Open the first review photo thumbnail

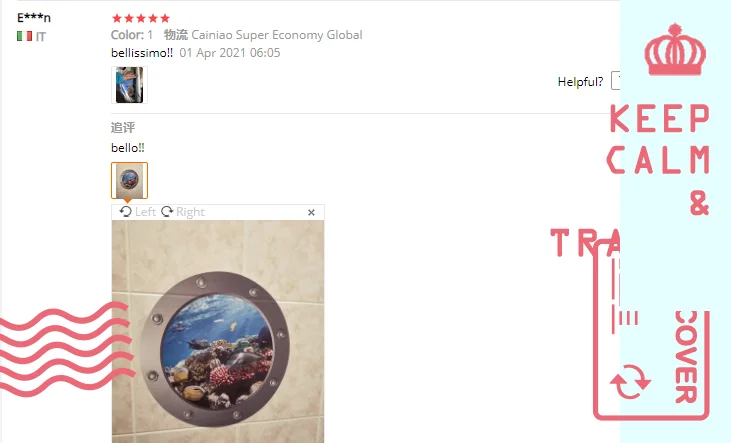(x=129, y=85)
